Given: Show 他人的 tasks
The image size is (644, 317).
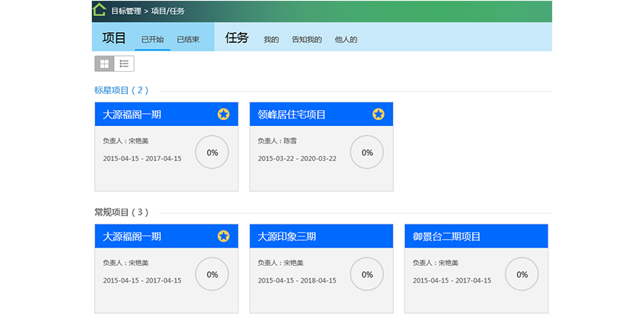Looking at the screenshot, I should click(x=346, y=40).
